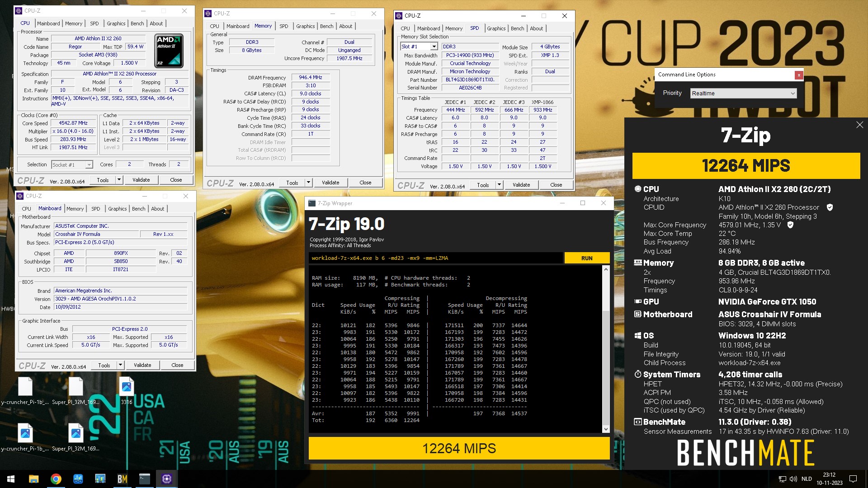Screen dimensions: 868x488
Task: Click the GPU section icon in BenchMate panel
Action: point(638,301)
